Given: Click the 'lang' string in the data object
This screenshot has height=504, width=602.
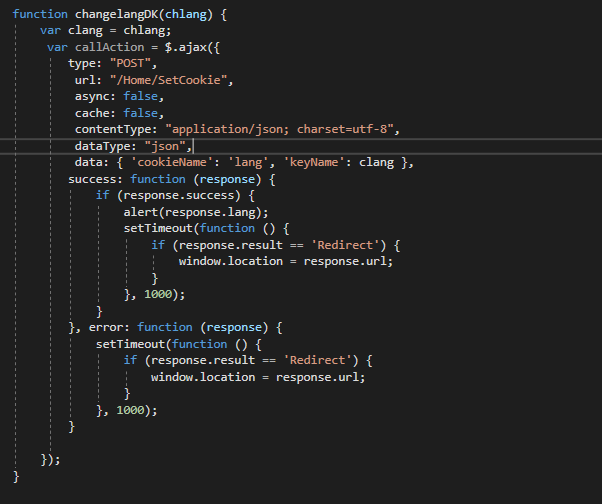Looking at the screenshot, I should [x=248, y=162].
